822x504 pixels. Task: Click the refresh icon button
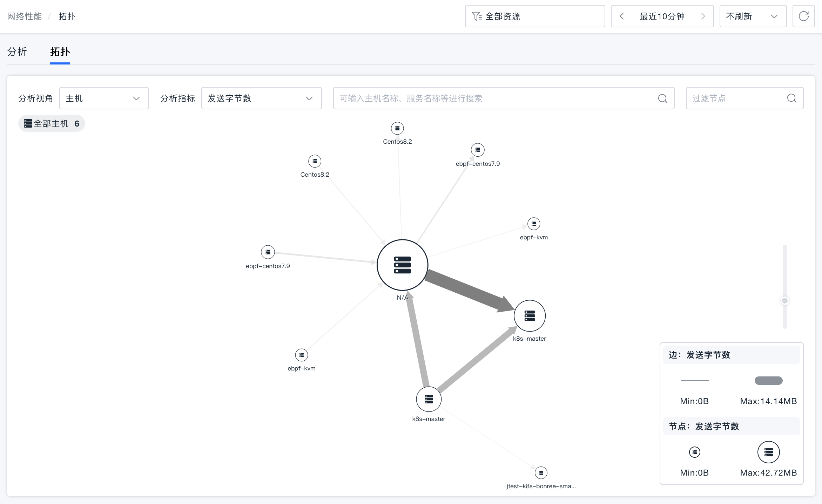tap(803, 16)
